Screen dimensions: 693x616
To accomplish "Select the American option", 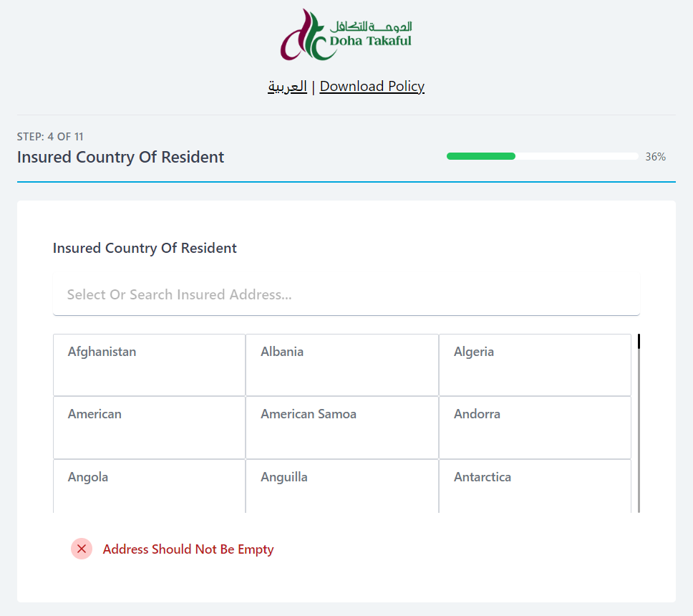I will coord(150,428).
